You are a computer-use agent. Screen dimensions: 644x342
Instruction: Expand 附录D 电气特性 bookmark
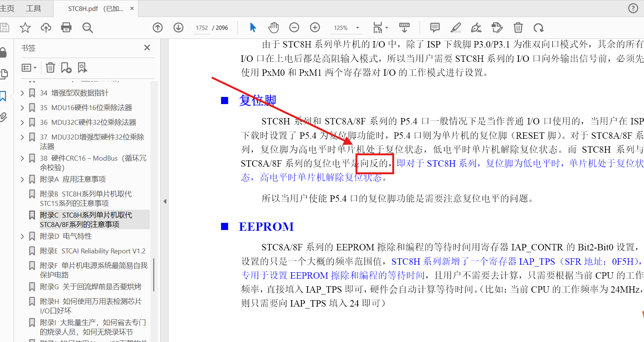22,236
